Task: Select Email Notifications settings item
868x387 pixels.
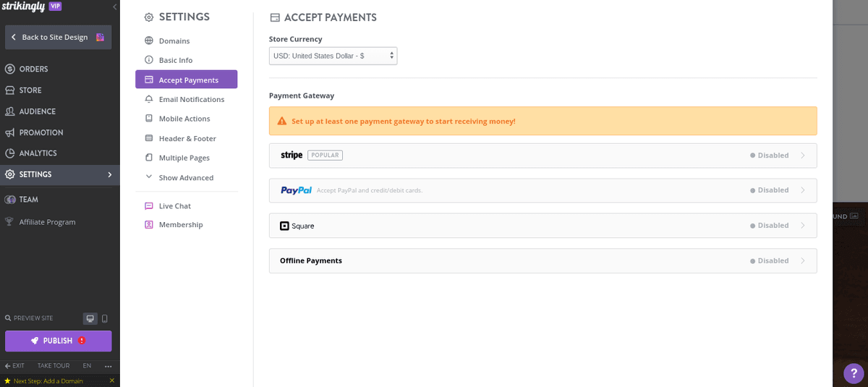Action: (191, 100)
